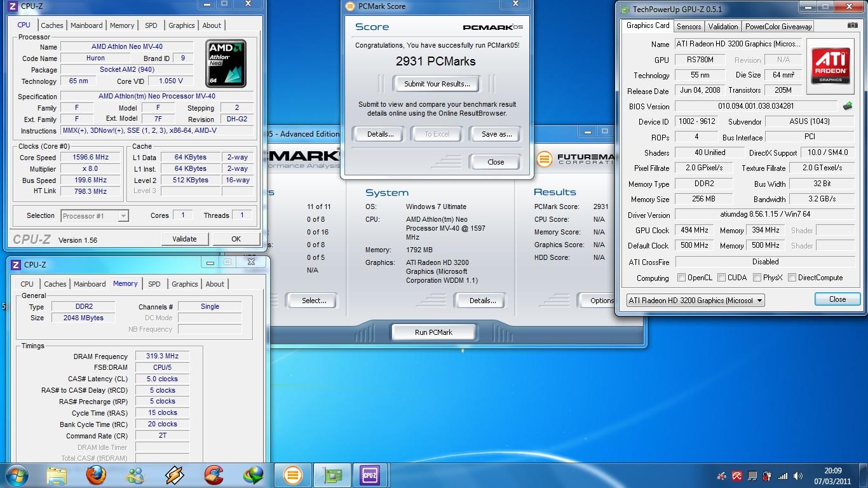This screenshot has width=868, height=488.
Task: Enable the DirectCompute checkbox in GPU-Z
Action: pyautogui.click(x=792, y=278)
